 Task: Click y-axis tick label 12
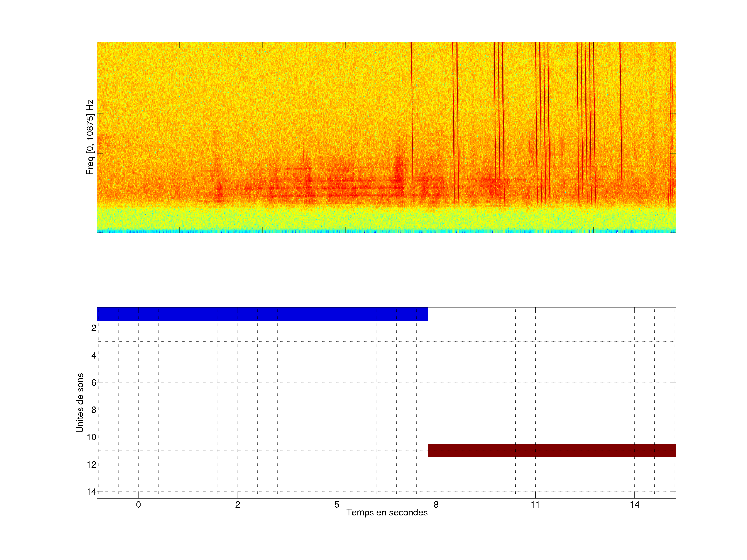coord(92,465)
